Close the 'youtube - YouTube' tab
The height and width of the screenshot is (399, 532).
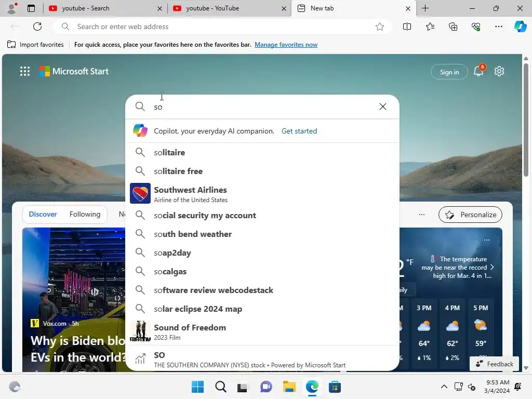click(x=284, y=8)
